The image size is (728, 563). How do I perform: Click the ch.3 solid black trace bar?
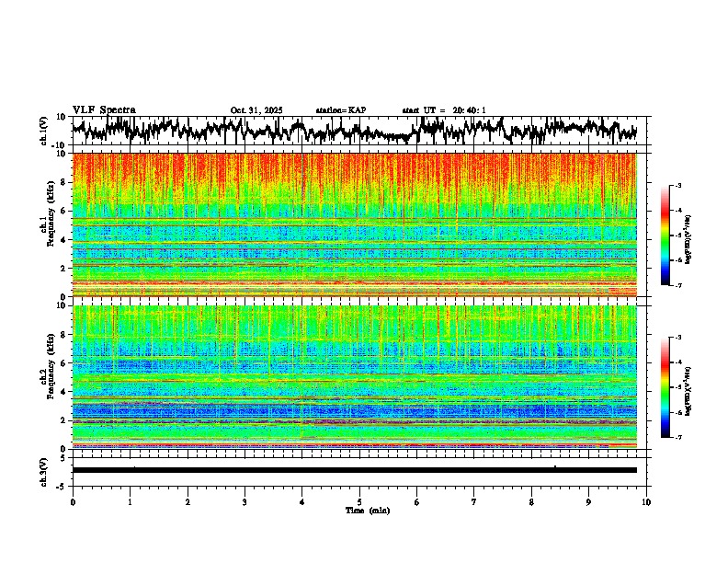pyautogui.click(x=354, y=470)
